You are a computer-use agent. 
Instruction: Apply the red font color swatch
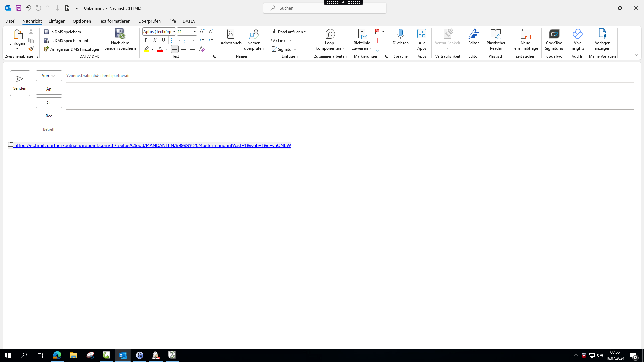tap(160, 49)
